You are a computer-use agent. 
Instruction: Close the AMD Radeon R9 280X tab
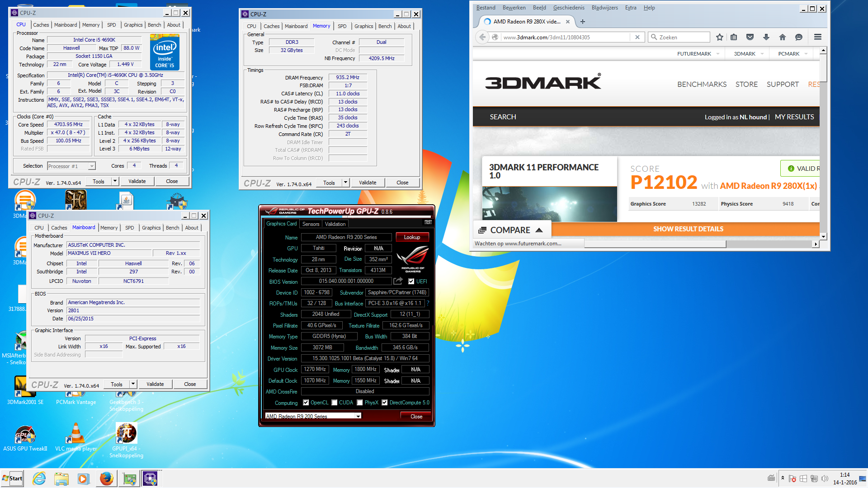tap(568, 21)
